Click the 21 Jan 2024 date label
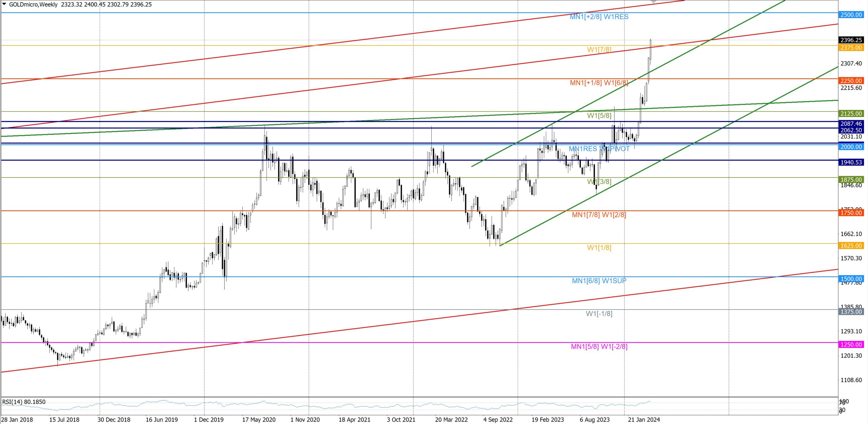 point(644,420)
